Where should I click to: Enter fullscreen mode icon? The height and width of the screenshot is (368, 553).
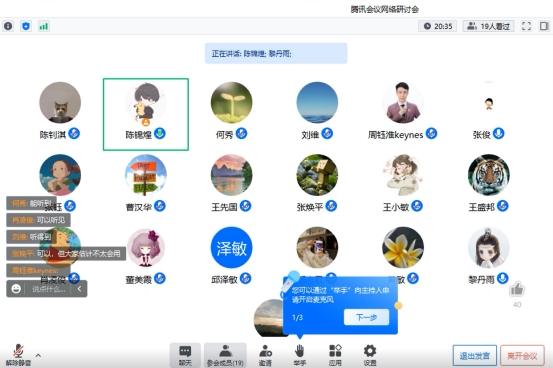[x=526, y=26]
